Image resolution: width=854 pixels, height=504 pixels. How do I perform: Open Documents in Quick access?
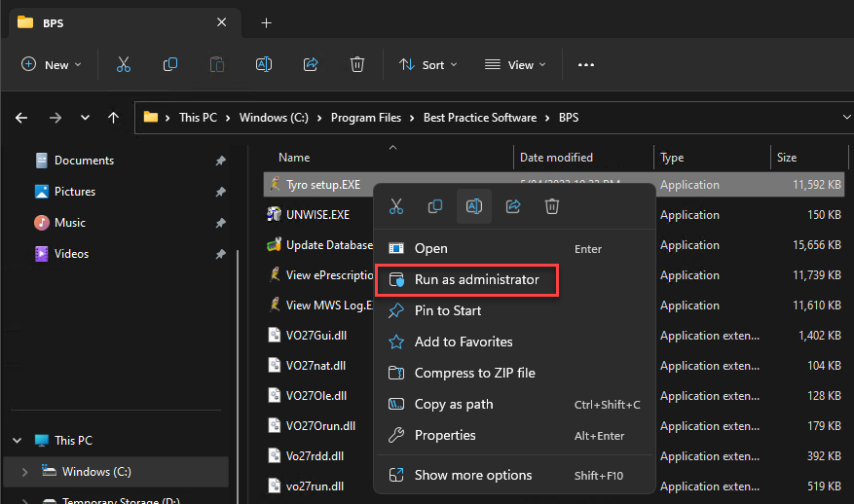[85, 161]
